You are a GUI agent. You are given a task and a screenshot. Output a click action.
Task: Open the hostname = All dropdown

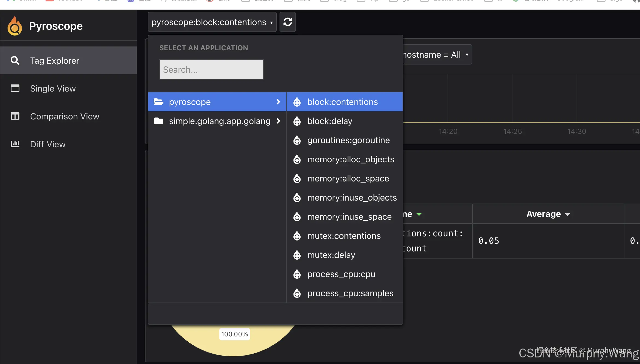tap(437, 55)
